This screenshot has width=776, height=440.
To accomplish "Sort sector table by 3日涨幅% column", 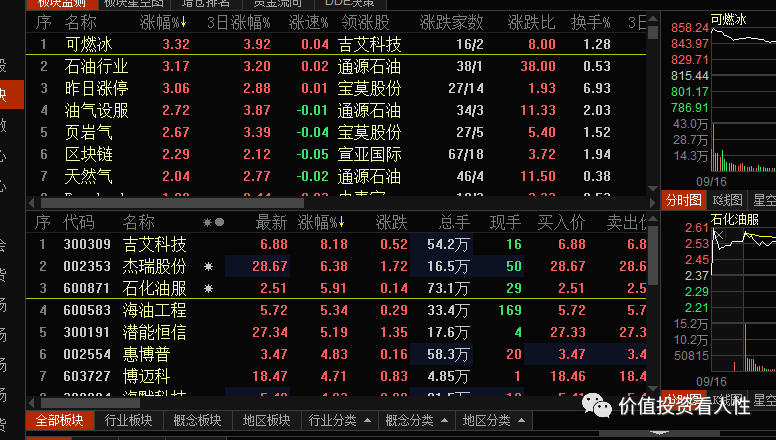I will (x=239, y=22).
